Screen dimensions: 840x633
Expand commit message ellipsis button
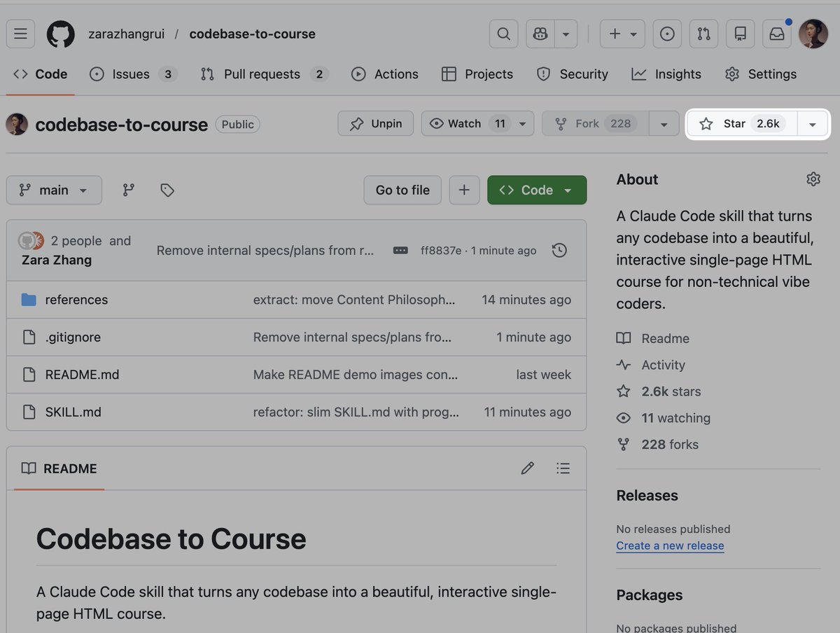click(x=400, y=251)
